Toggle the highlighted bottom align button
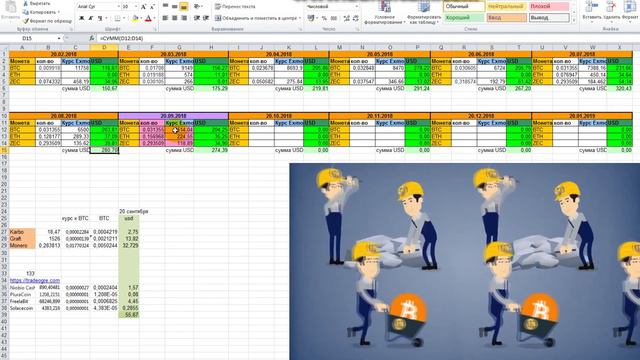The height and width of the screenshot is (360, 640). click(x=184, y=7)
